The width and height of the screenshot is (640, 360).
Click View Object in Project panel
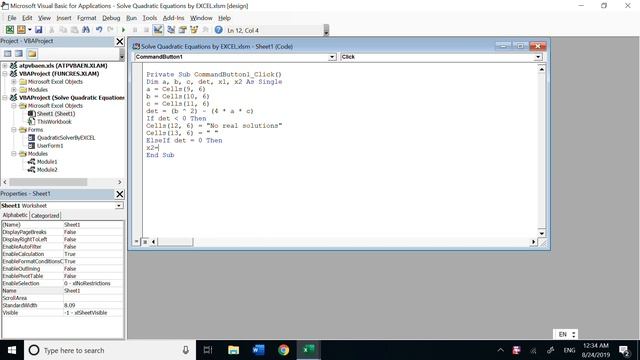click(19, 53)
